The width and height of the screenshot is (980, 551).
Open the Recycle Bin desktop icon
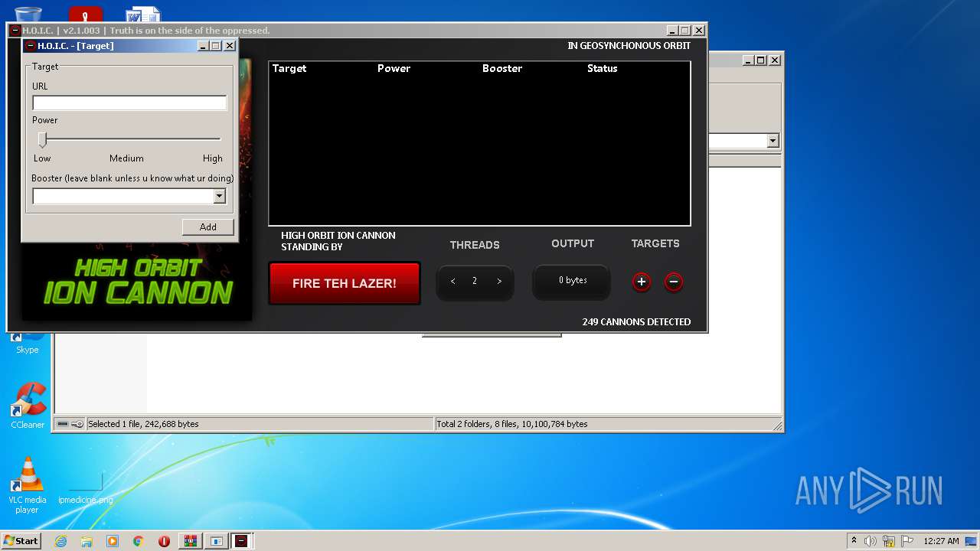tap(28, 14)
